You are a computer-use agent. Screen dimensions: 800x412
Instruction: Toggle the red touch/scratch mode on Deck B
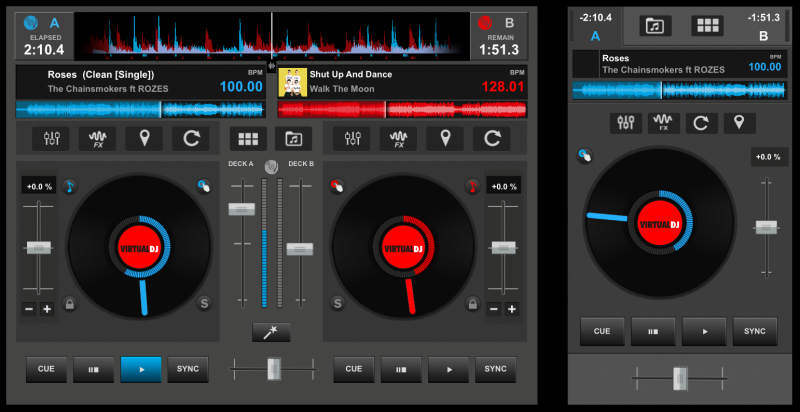[337, 186]
